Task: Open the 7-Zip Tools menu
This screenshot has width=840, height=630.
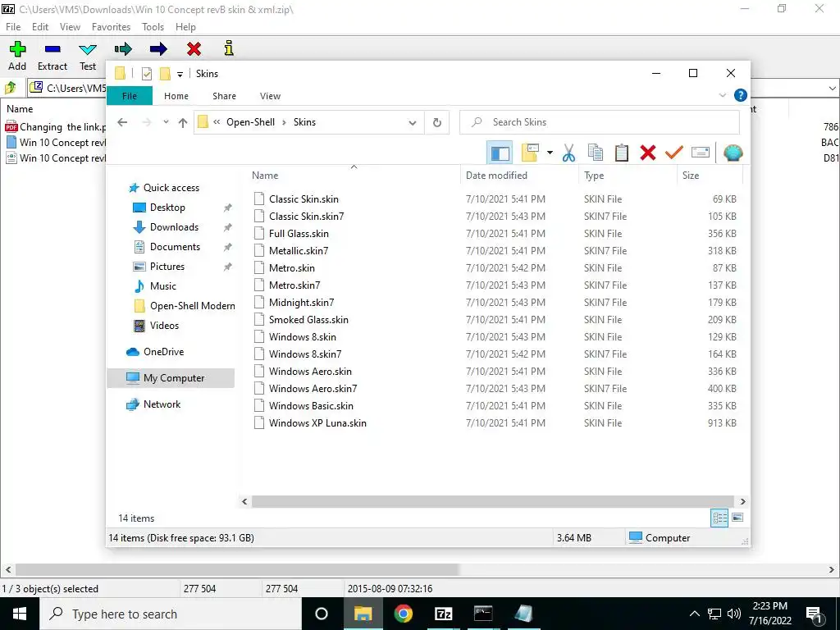Action: tap(153, 27)
